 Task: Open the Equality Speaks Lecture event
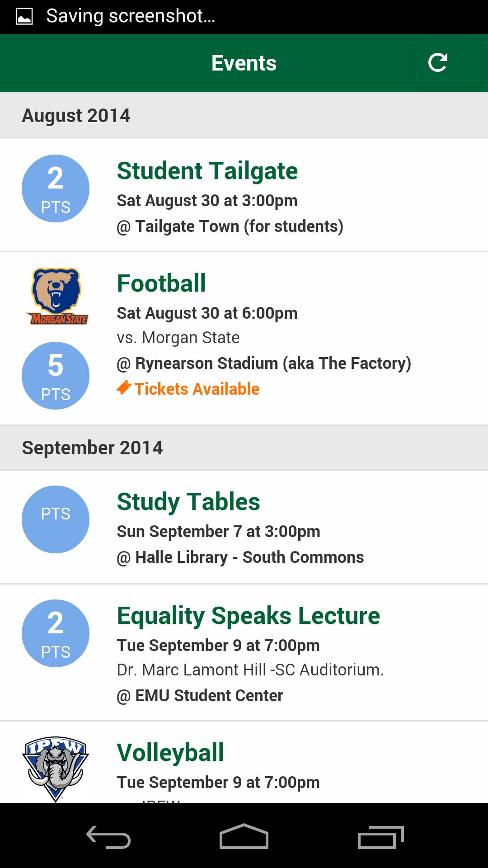[x=248, y=616]
